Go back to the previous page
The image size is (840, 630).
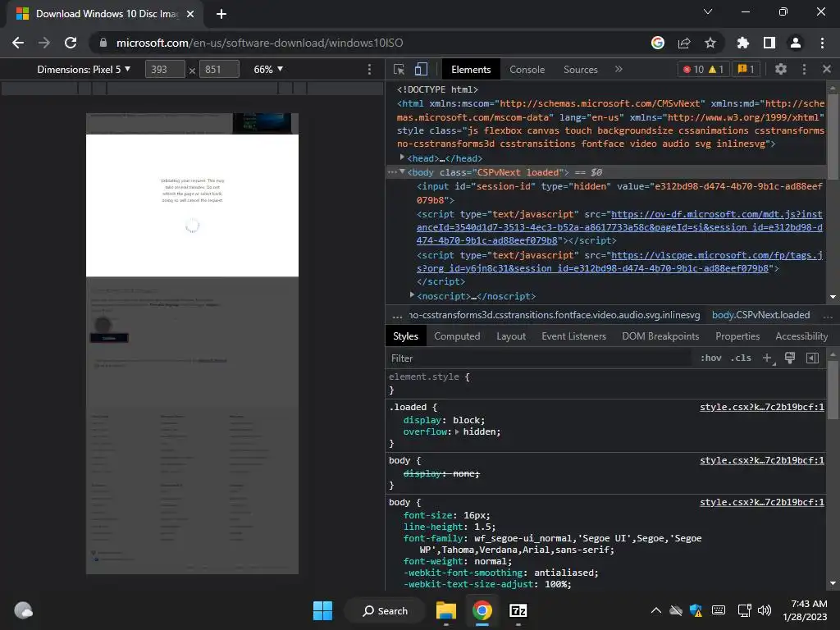[x=18, y=43]
